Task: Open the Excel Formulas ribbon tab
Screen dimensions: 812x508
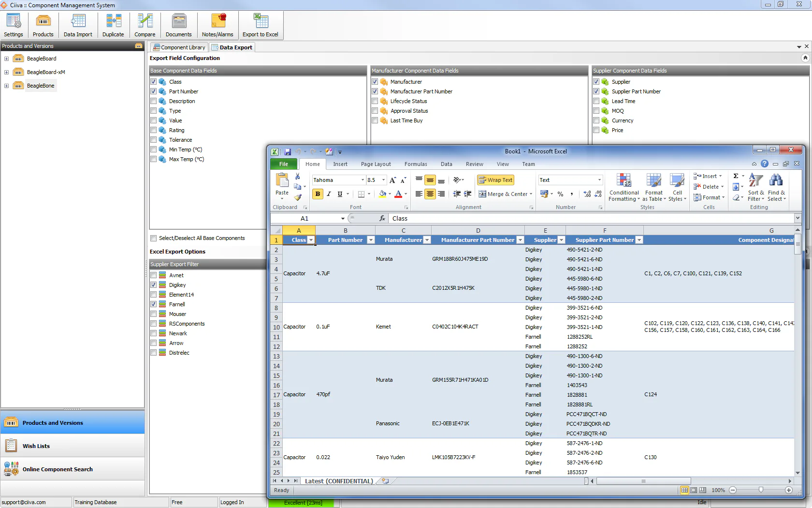Action: [x=416, y=164]
